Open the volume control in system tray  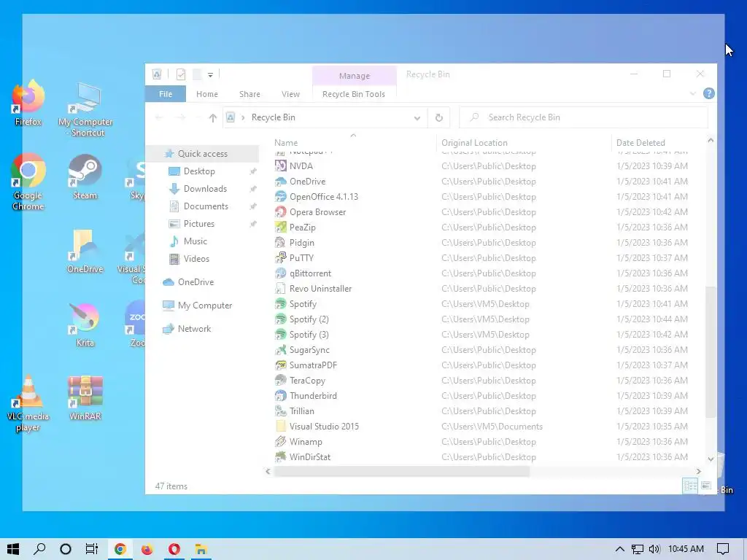(654, 549)
